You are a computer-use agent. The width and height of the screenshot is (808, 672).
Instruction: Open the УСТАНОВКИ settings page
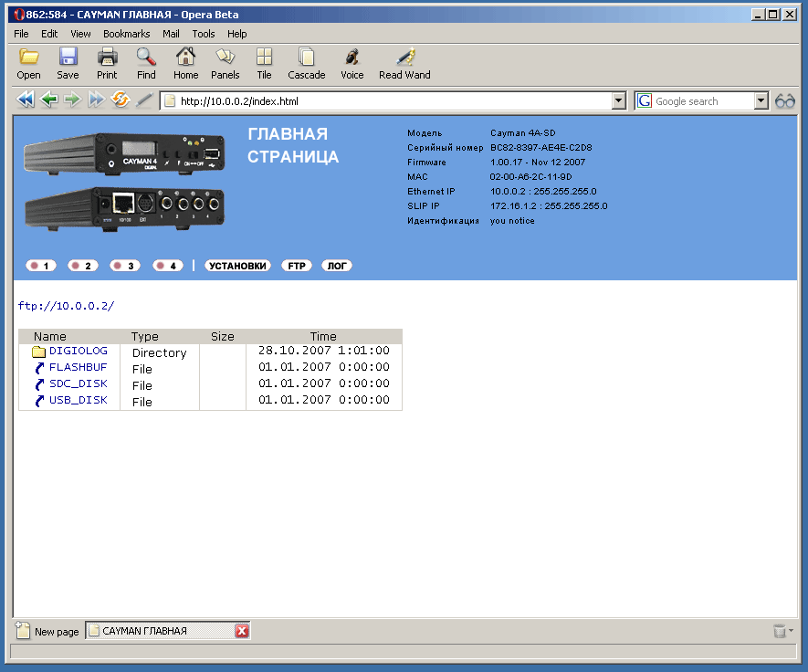(237, 266)
